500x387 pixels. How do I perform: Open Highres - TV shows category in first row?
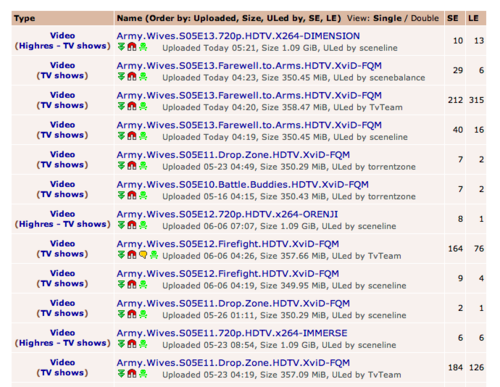62,46
